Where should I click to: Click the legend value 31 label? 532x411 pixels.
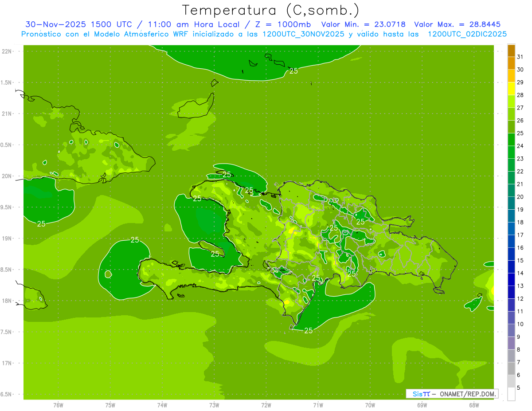point(520,57)
